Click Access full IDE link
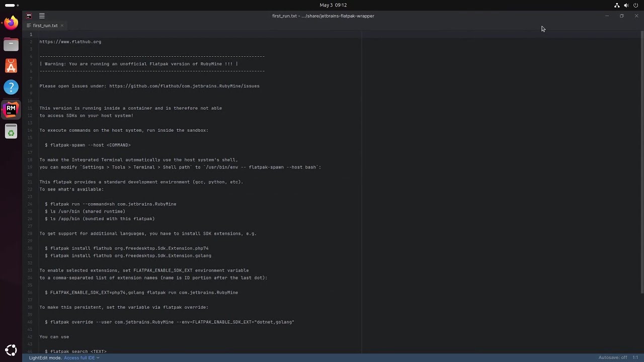644x362 pixels. 79,358
